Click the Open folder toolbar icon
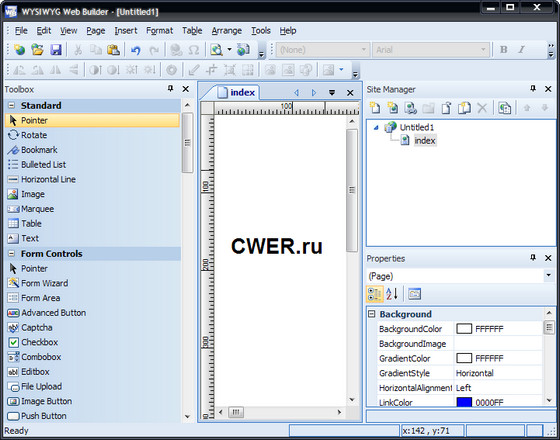 (37, 50)
